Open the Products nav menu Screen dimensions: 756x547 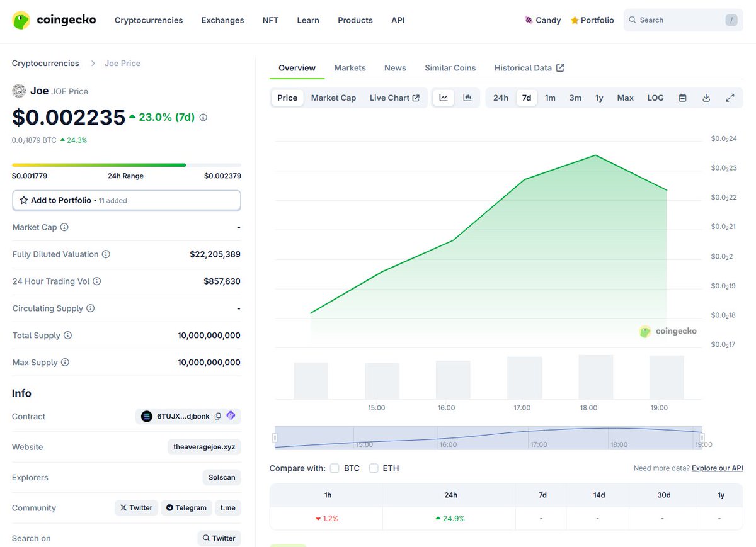point(355,20)
